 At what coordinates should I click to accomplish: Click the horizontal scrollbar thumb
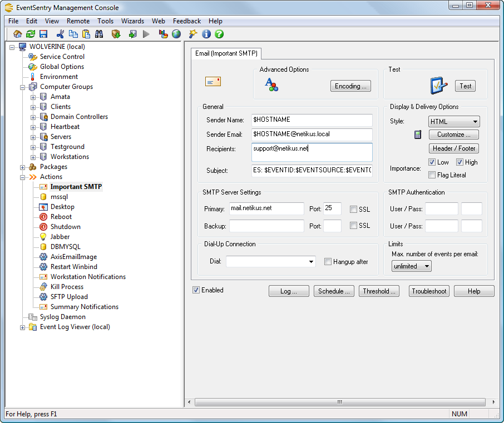tap(340, 402)
